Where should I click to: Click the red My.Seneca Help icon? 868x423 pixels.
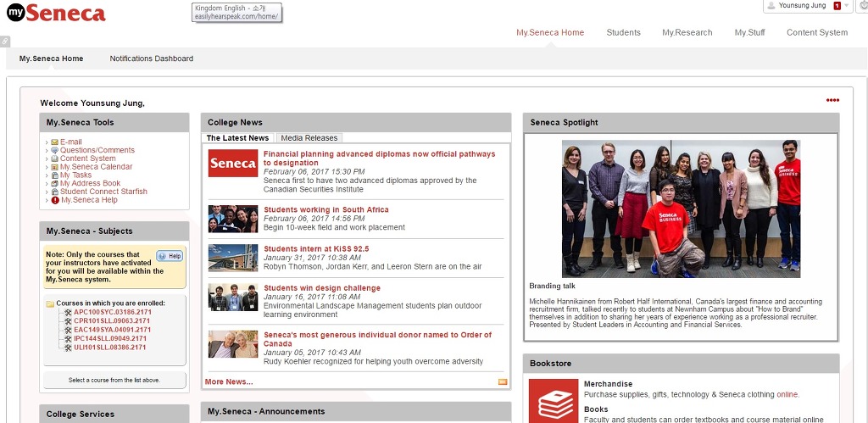pyautogui.click(x=55, y=200)
